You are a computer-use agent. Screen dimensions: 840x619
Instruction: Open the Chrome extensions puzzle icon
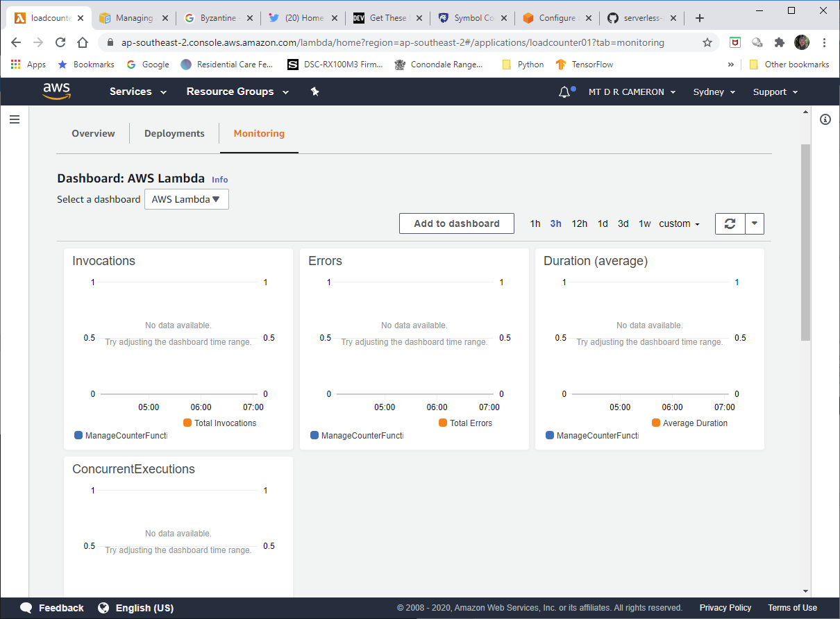click(780, 42)
